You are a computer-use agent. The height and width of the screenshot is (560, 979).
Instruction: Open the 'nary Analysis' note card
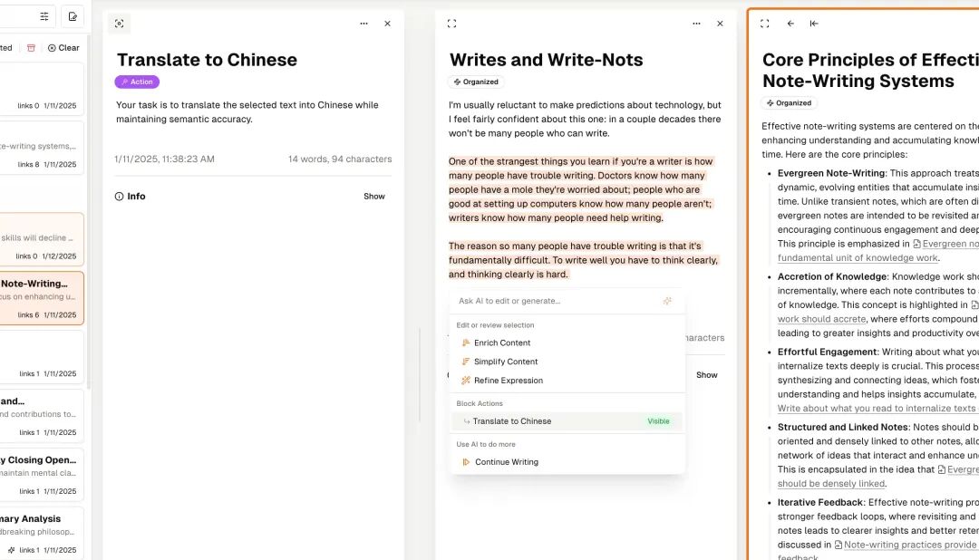pos(42,534)
